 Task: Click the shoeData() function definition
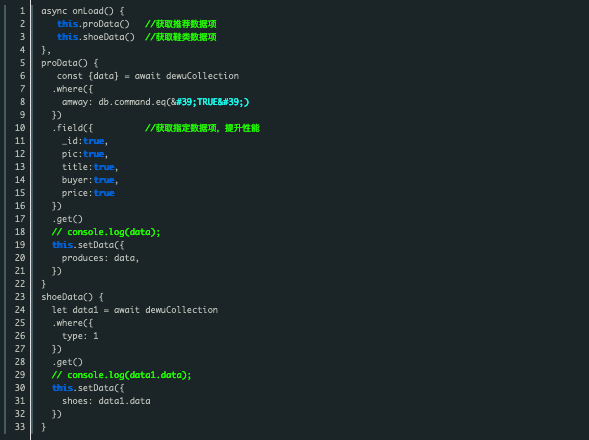(x=67, y=297)
